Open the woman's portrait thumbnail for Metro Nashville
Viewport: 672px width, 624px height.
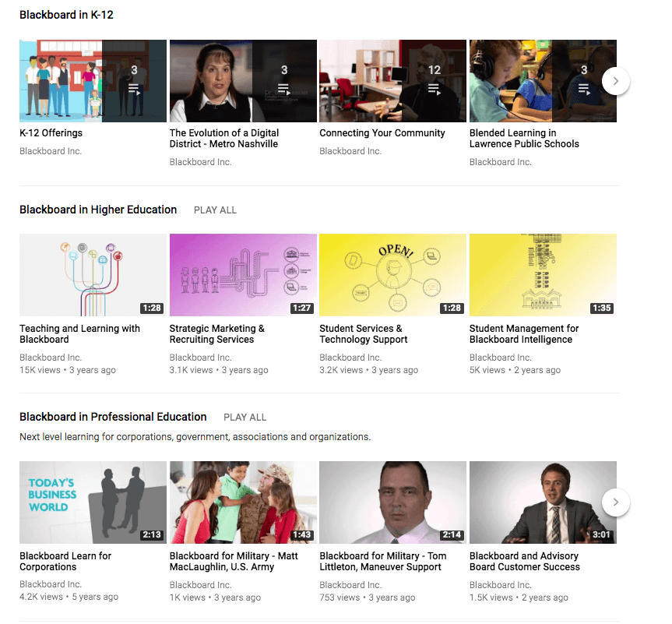coord(243,81)
